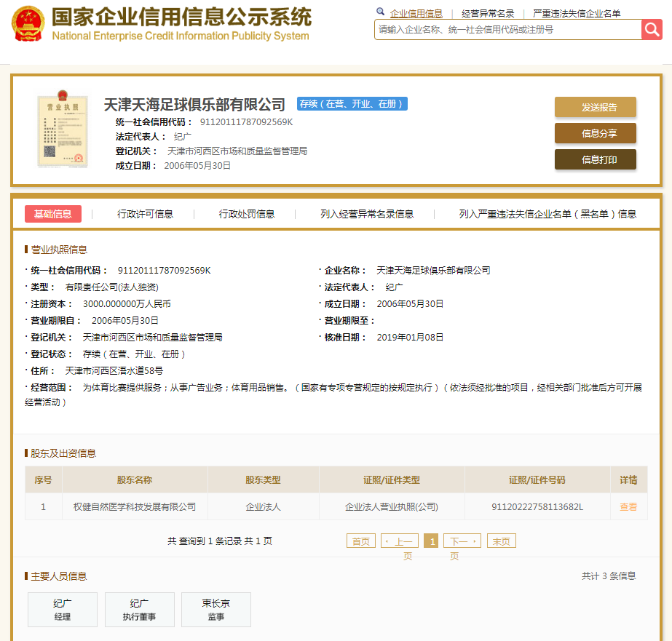Click the national emblem logo
Image resolution: width=672 pixels, height=641 pixels.
click(x=28, y=24)
